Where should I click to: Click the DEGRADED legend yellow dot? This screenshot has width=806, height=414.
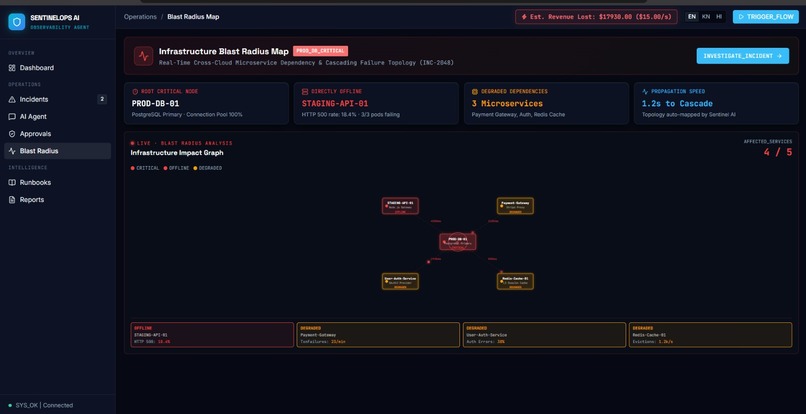tap(195, 168)
